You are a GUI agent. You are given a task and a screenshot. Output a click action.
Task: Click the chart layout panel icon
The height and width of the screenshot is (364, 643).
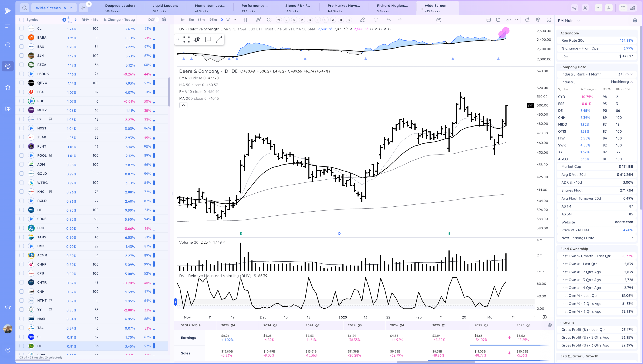point(489,20)
